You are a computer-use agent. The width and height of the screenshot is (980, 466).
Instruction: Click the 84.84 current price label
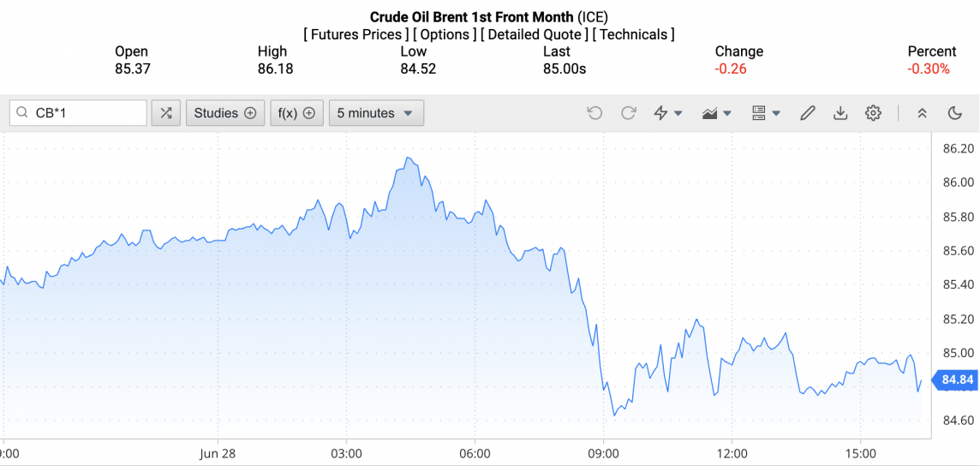(x=957, y=379)
